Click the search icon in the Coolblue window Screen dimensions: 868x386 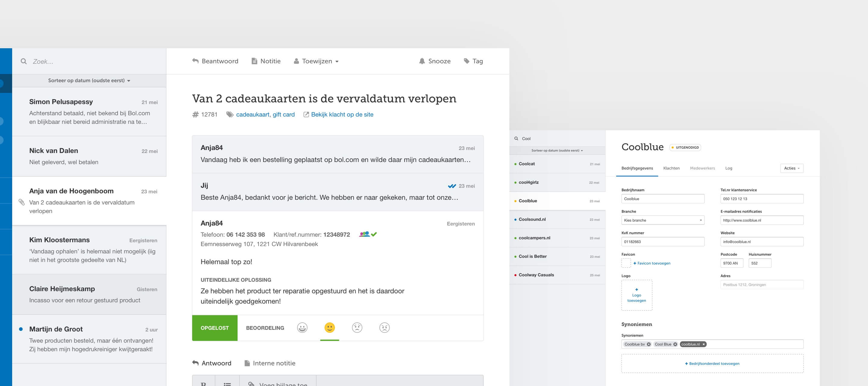516,138
